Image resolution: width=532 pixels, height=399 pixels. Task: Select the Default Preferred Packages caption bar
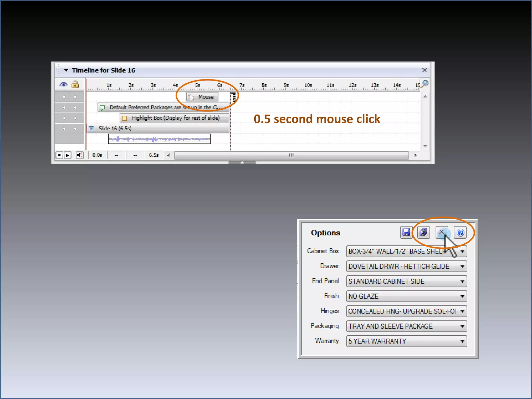(x=163, y=107)
